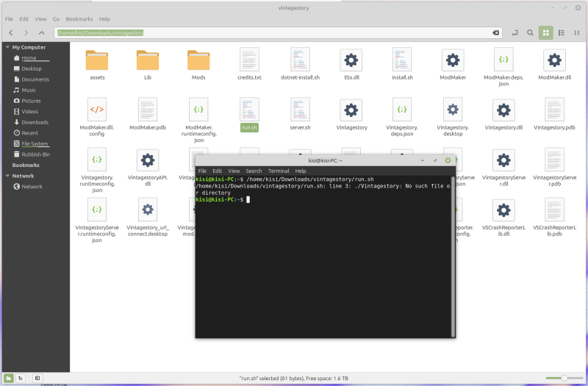This screenshot has width=588, height=386.
Task: Open file manager Go menu
Action: tap(56, 19)
